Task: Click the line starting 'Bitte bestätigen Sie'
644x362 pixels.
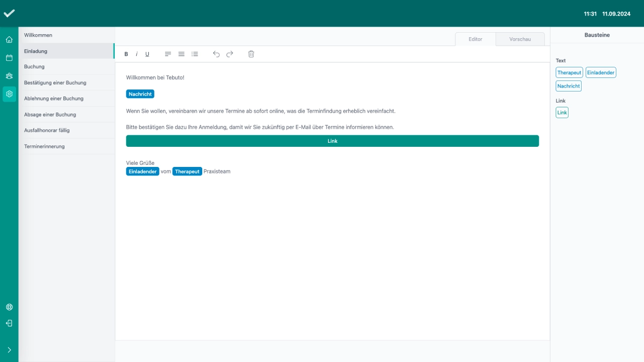Action: tap(260, 128)
